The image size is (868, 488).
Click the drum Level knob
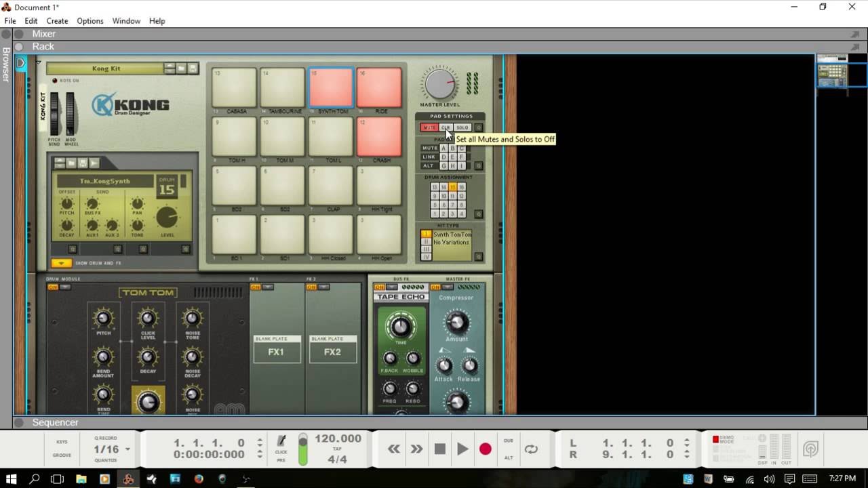(x=167, y=218)
